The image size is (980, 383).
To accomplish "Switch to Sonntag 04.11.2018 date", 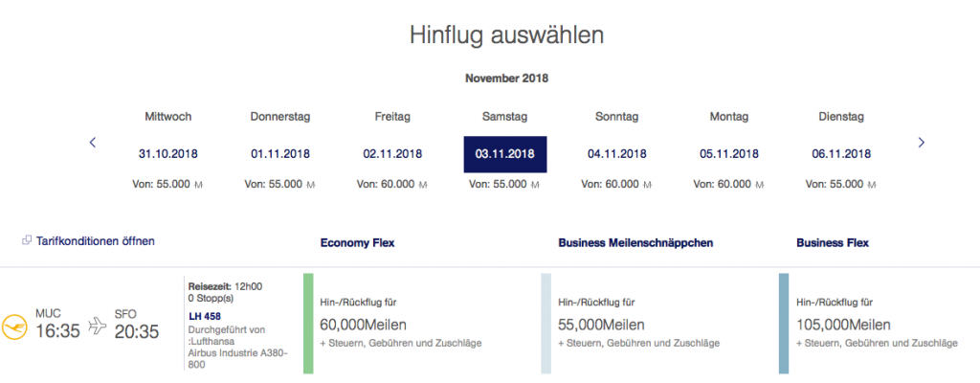I will tap(616, 153).
